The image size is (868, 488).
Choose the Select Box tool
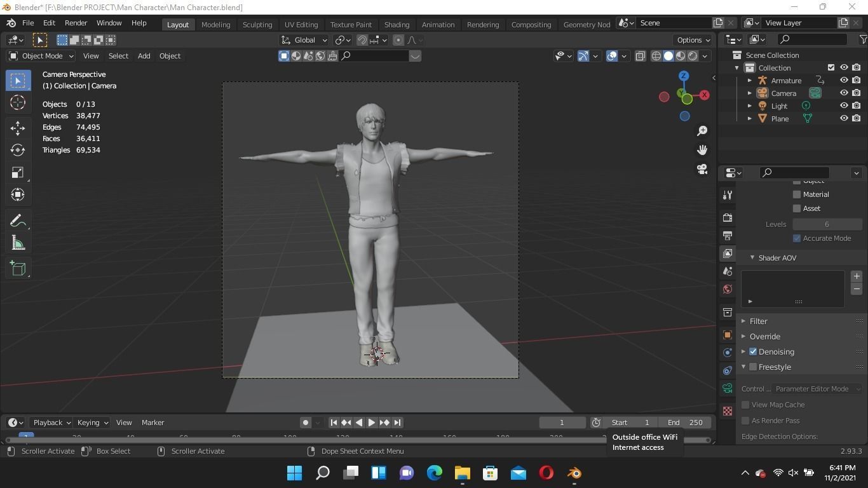[x=18, y=80]
